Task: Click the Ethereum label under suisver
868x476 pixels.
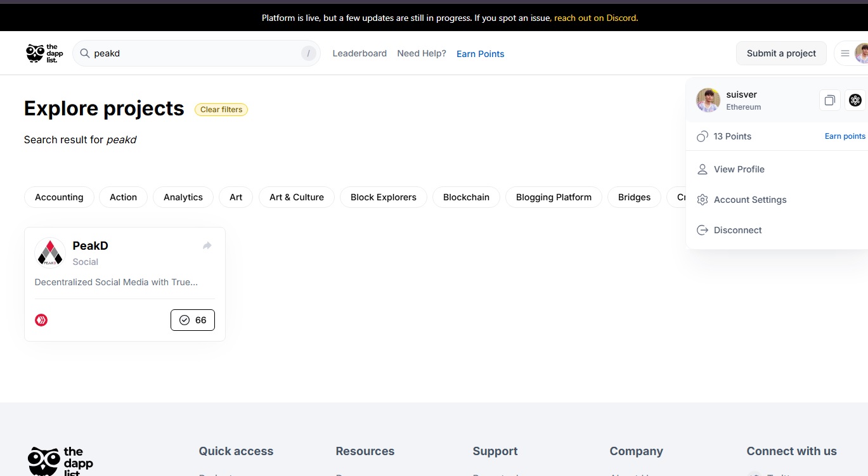Action: (744, 107)
